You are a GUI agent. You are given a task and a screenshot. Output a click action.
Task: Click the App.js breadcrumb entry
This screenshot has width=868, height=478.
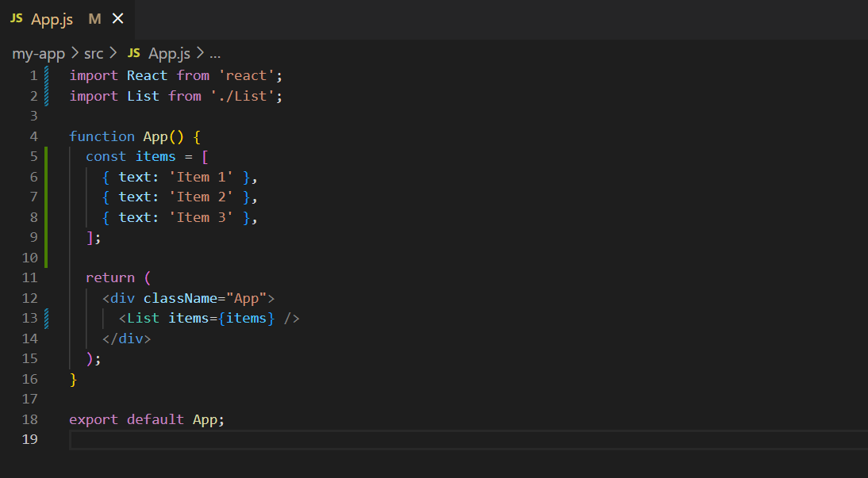168,53
